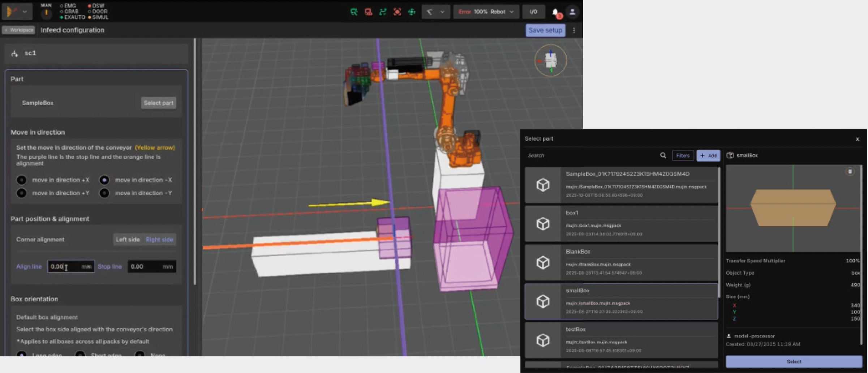Viewport: 868px width, 373px height.
Task: Click the view orientation gizmo in 3D viewport
Action: (550, 60)
